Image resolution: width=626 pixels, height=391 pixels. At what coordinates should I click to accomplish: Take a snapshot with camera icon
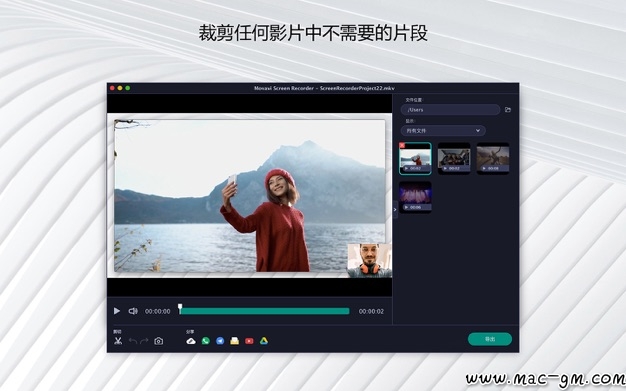click(x=158, y=341)
